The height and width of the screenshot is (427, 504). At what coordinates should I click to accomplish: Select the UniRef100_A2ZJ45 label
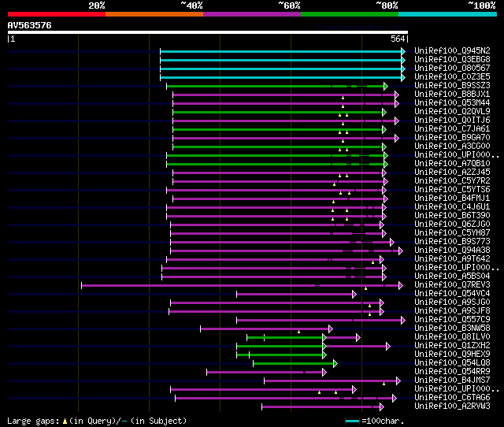(452, 173)
